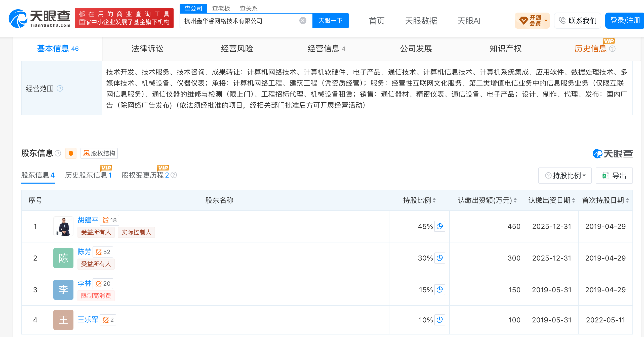644x337 pixels.
Task: Open 李林's relation count badge 20
Action: point(103,284)
